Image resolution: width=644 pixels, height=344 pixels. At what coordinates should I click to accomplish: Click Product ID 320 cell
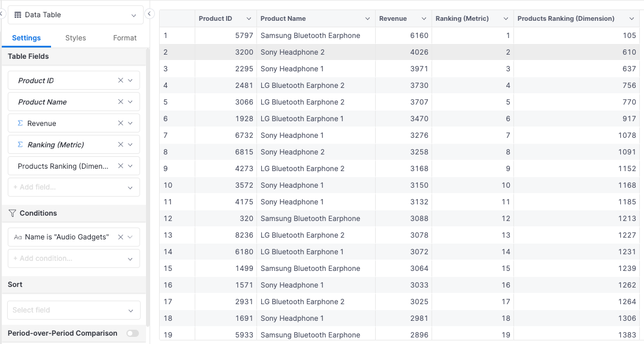pos(226,219)
